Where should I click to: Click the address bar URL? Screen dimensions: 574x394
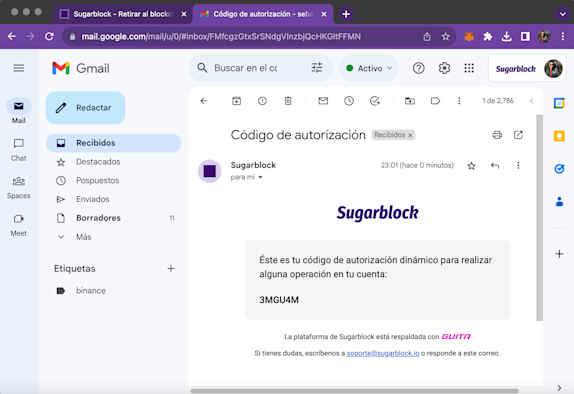coord(221,36)
